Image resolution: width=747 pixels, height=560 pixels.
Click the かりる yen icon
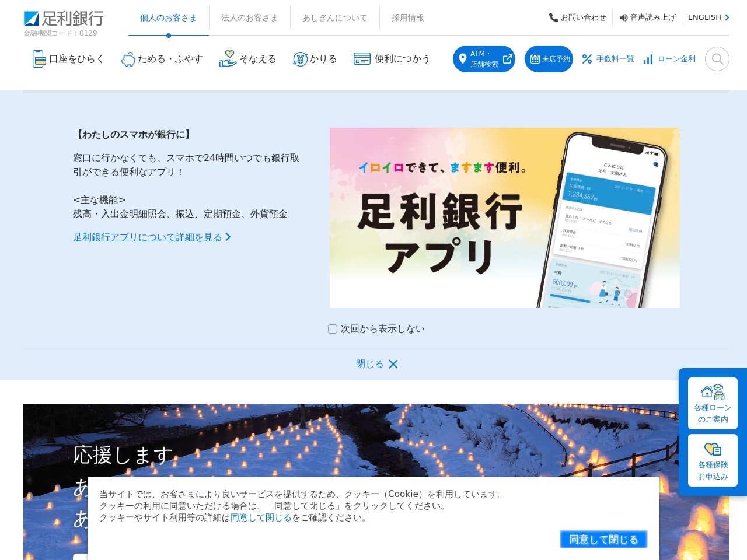pyautogui.click(x=300, y=59)
